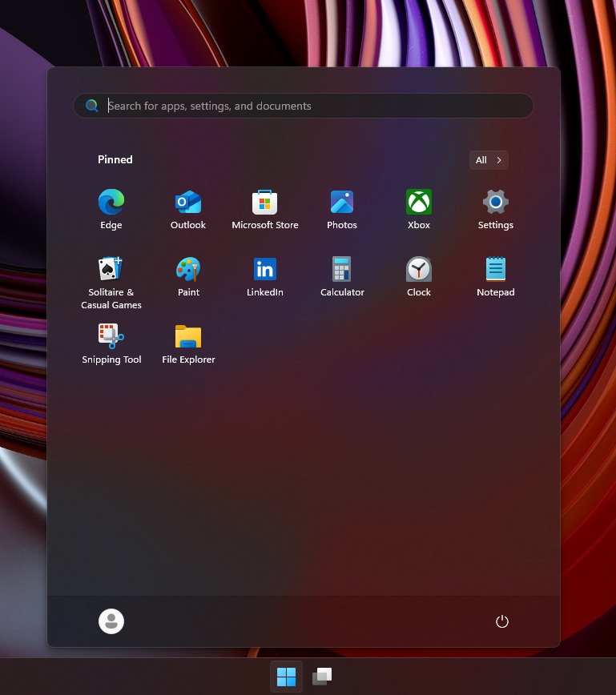Launch Outlook from the pinned apps

tap(188, 210)
